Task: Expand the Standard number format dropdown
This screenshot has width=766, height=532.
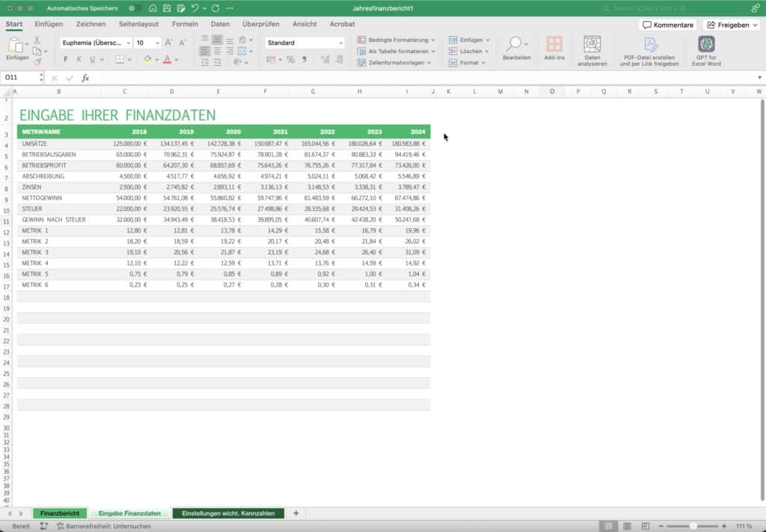Action: pos(340,43)
